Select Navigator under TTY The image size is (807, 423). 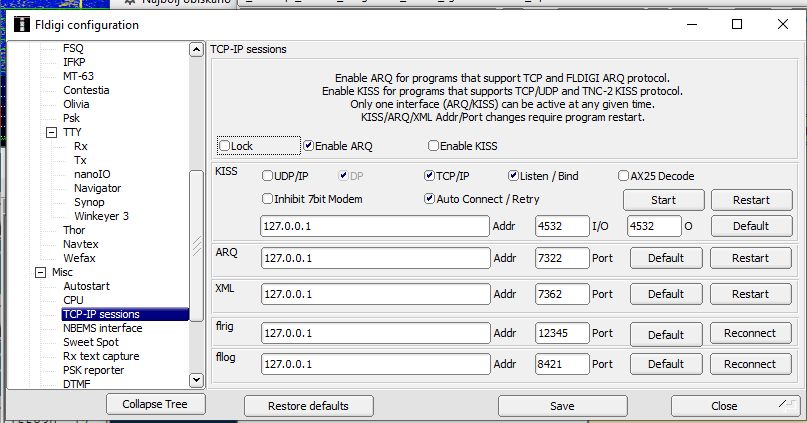[x=97, y=188]
